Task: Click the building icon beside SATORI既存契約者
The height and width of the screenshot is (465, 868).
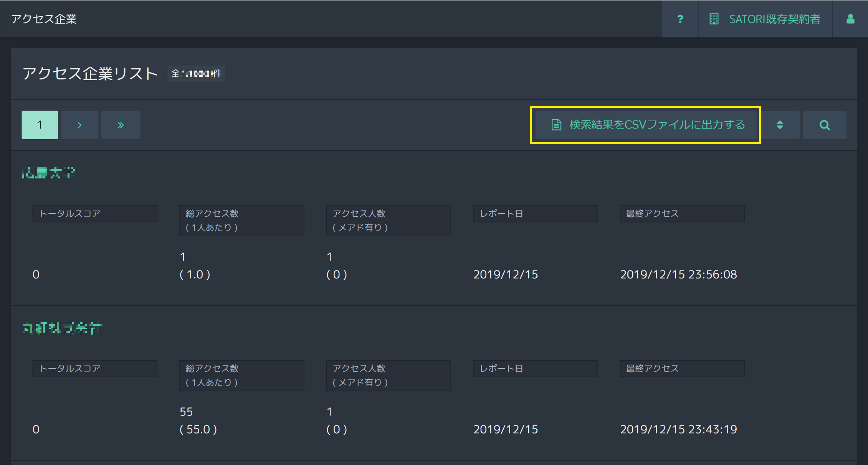Action: 714,19
